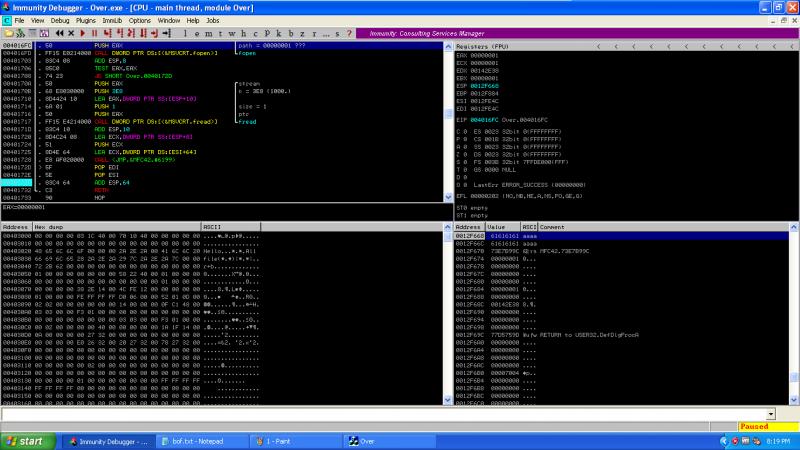
Task: Open a file with the folder icon
Action: [8, 33]
